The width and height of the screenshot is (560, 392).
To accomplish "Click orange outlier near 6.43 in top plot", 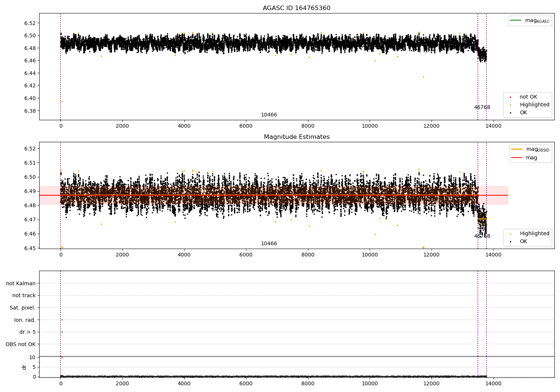I will click(423, 77).
